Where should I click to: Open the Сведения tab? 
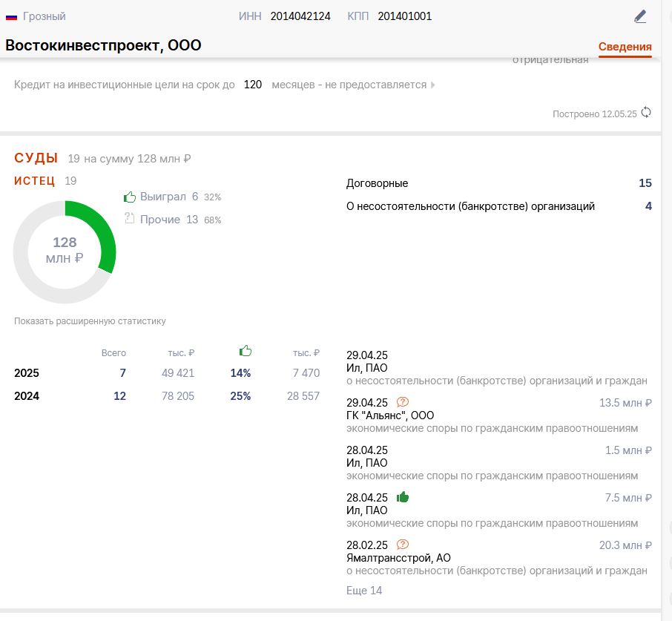pyautogui.click(x=625, y=47)
